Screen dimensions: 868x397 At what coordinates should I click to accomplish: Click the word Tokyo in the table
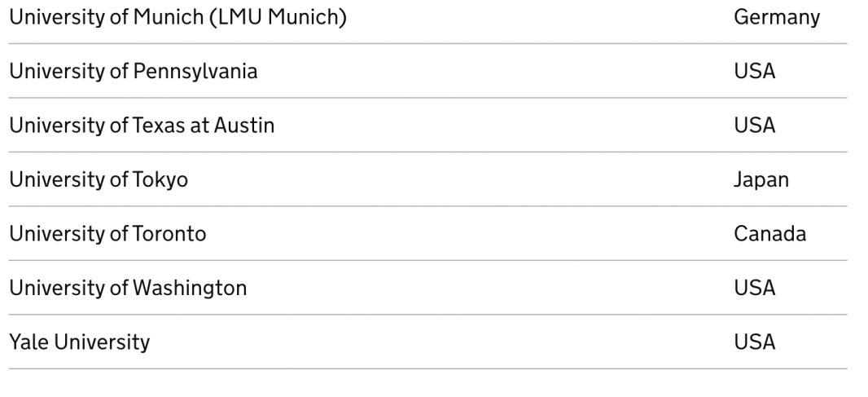click(x=160, y=179)
